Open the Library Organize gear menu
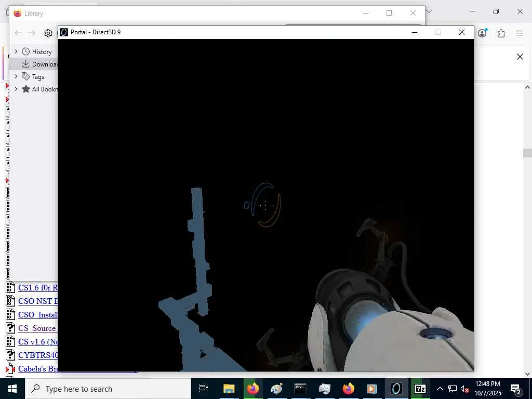 tap(48, 33)
